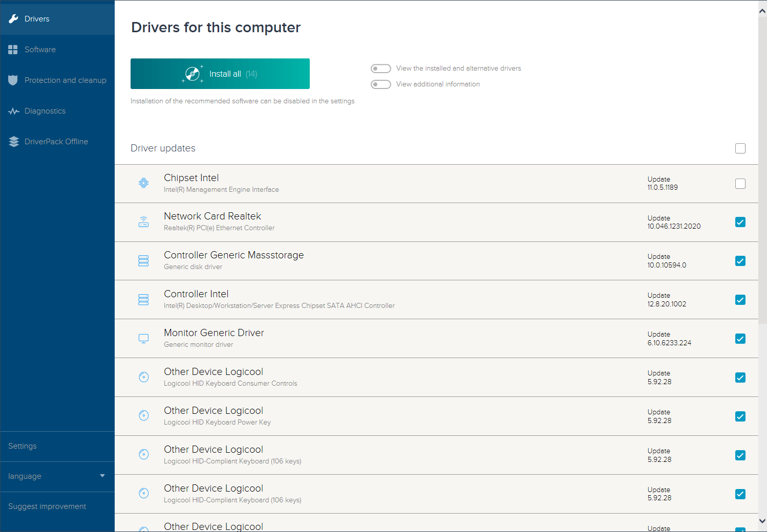Click the Logicool HID Keyboard device icon
This screenshot has height=532, width=767.
(143, 377)
